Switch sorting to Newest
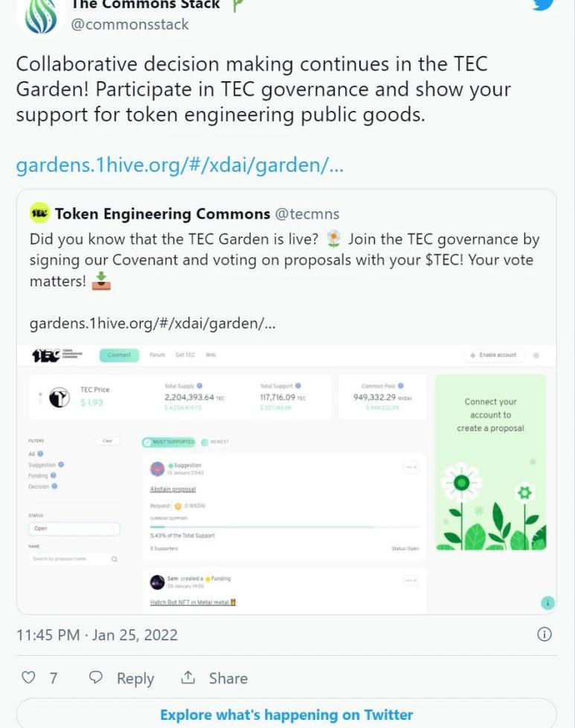The image size is (575, 728). click(215, 442)
